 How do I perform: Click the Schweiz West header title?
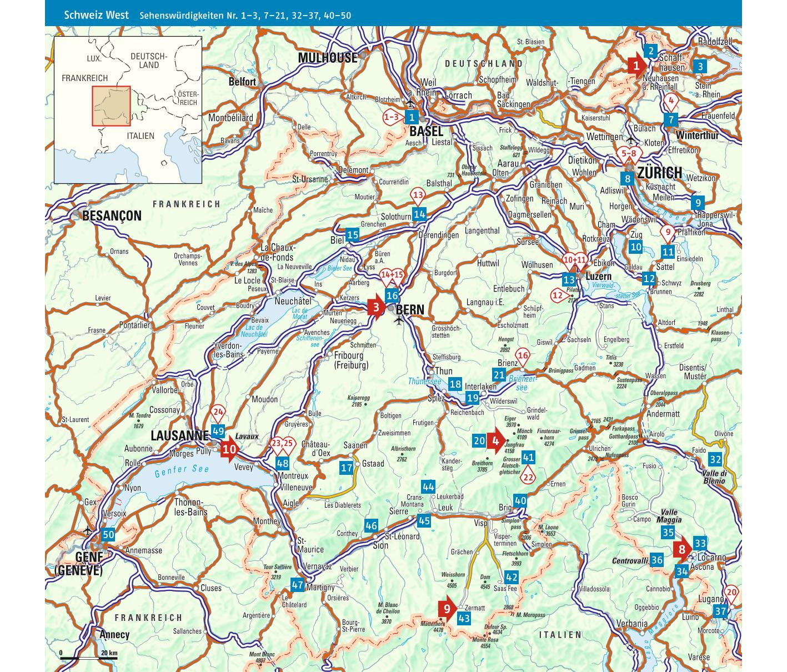pos(96,15)
